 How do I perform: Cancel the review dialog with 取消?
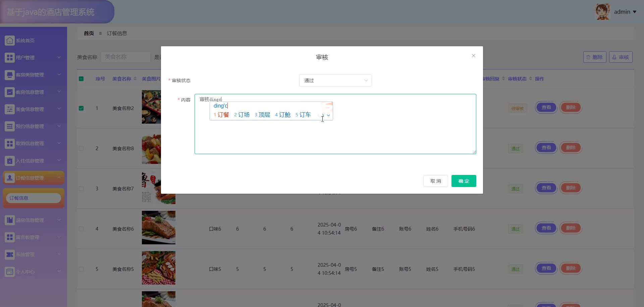435,181
